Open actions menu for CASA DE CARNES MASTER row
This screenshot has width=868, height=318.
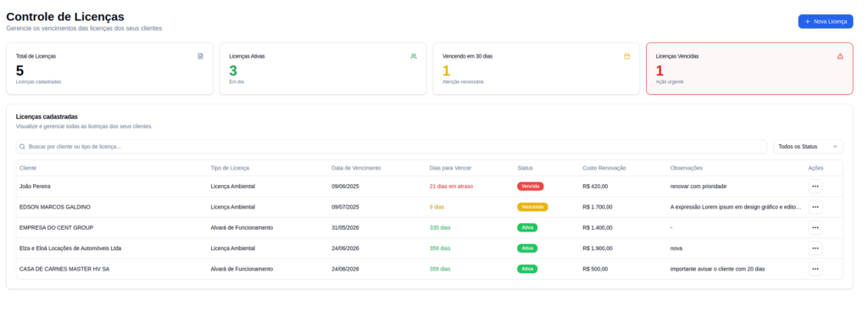pos(815,270)
